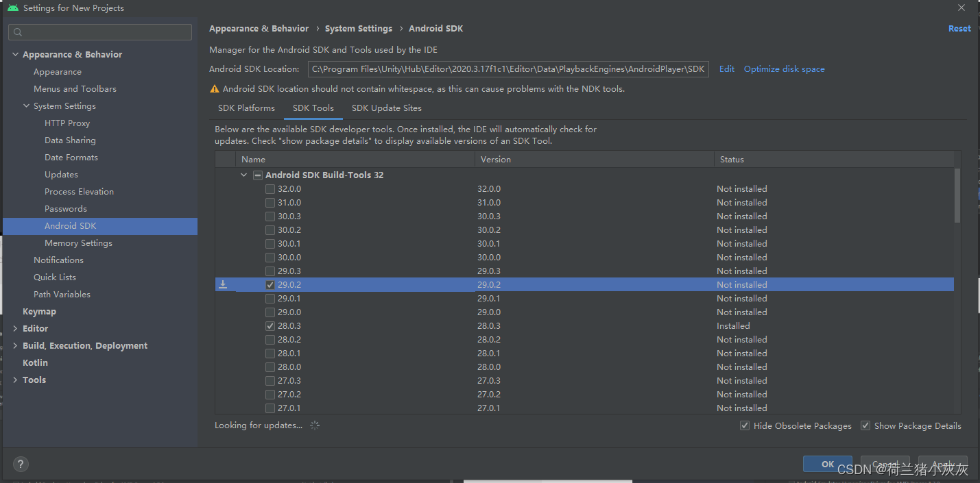Select HTTP Proxy in settings tree
The width and height of the screenshot is (980, 483).
pos(67,123)
